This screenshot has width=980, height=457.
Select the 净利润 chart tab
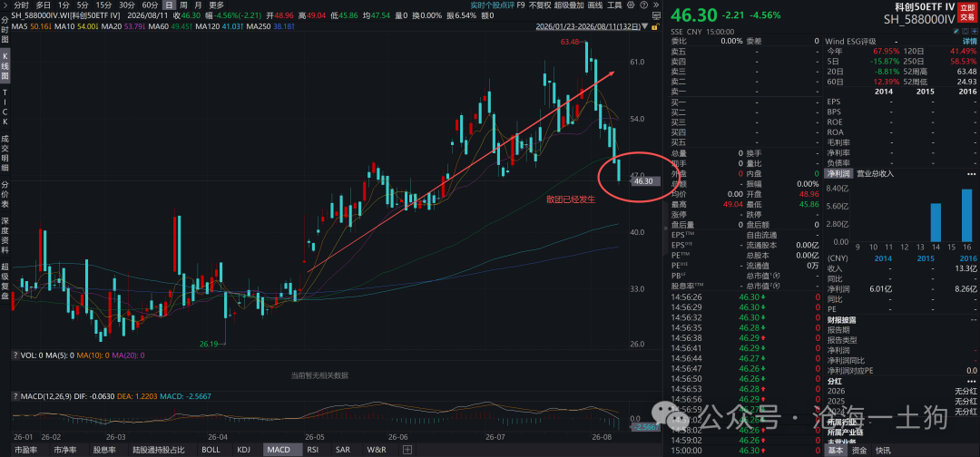[x=838, y=173]
